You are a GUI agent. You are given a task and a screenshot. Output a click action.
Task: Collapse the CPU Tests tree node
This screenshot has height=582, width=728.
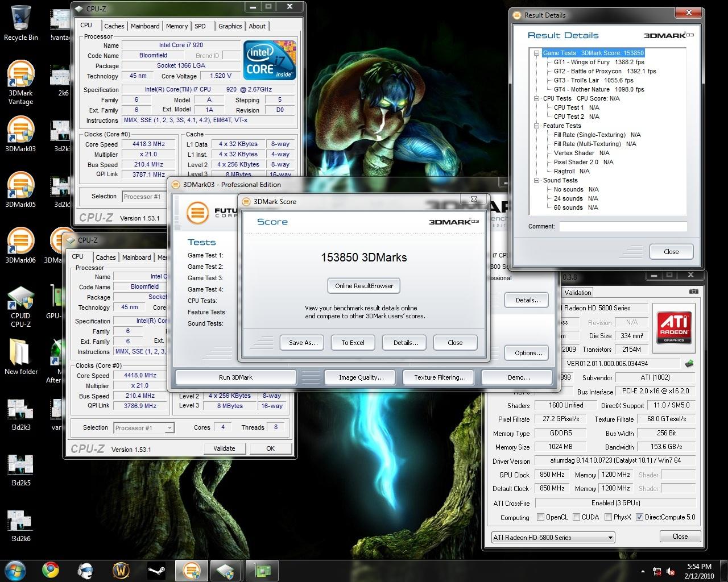(x=536, y=98)
